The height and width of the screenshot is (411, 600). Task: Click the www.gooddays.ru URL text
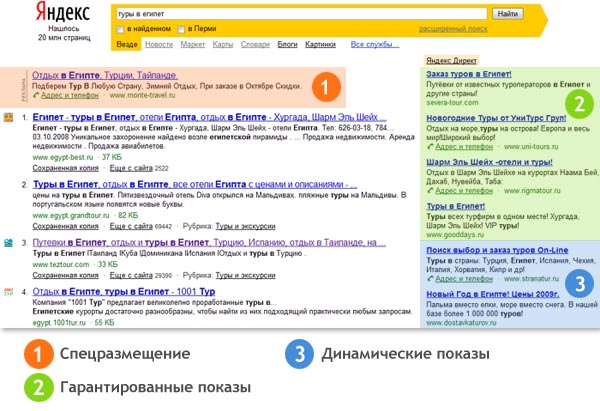tap(455, 235)
